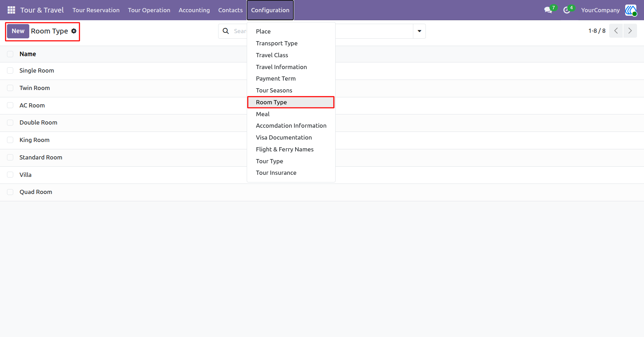Toggle the select-all checkbox in header
Image resolution: width=644 pixels, height=337 pixels.
click(x=10, y=54)
